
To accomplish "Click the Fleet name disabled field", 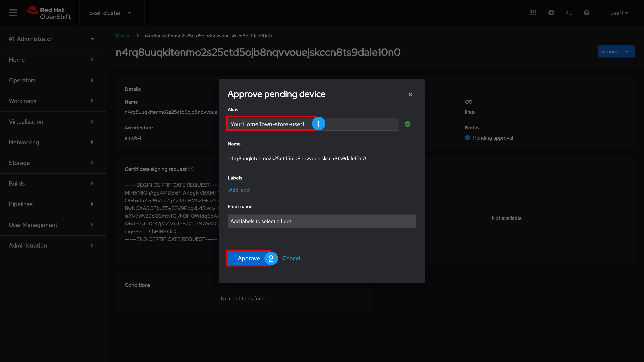I will 322,221.
